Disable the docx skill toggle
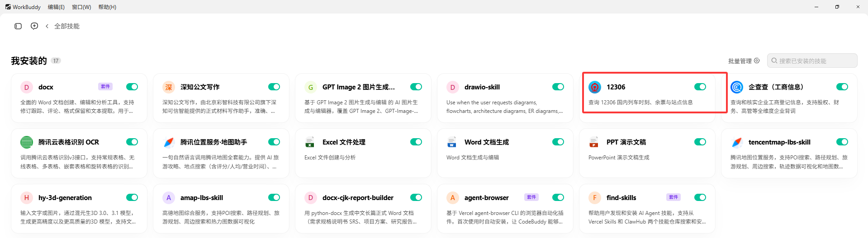868x238 pixels. [132, 87]
